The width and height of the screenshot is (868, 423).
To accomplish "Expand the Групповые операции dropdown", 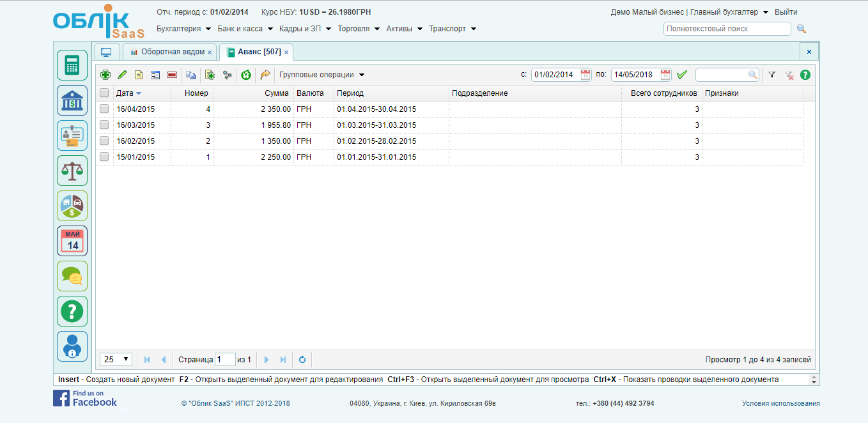I will 322,75.
